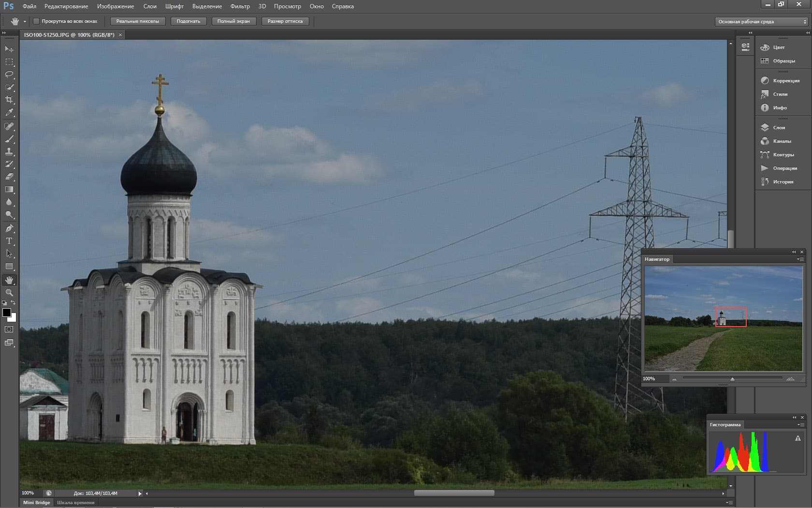The width and height of the screenshot is (812, 508).
Task: Click the Полный экран button
Action: [x=233, y=21]
